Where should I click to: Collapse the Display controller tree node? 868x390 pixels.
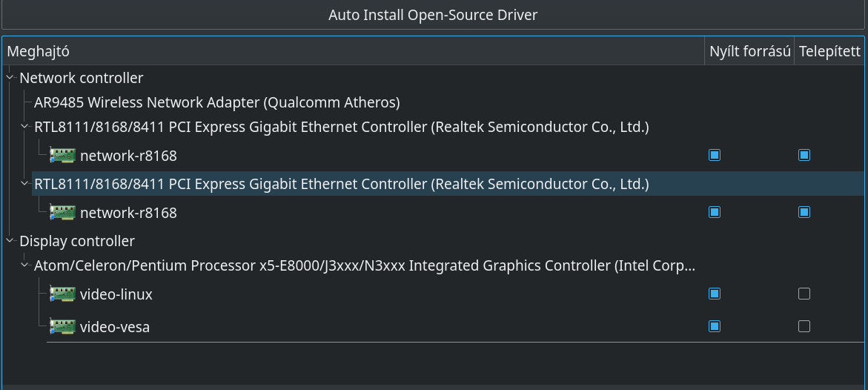(10, 241)
